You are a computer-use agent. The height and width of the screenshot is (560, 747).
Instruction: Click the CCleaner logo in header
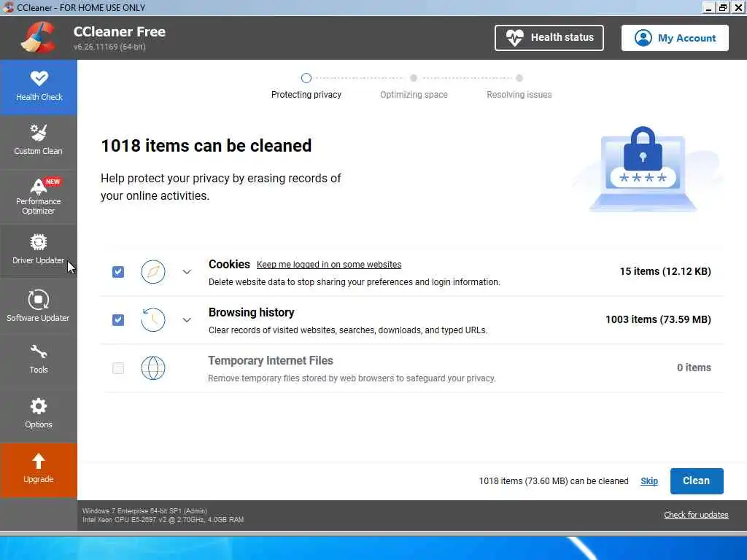coord(39,36)
